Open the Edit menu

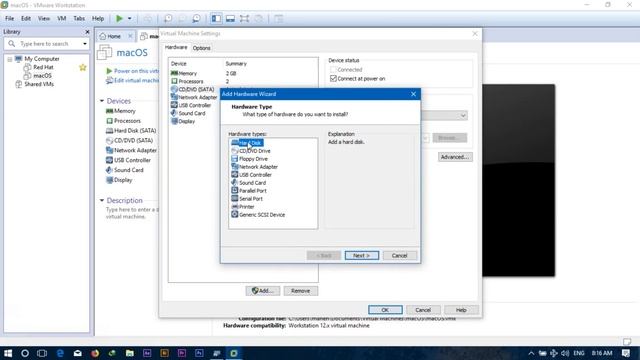click(26, 18)
